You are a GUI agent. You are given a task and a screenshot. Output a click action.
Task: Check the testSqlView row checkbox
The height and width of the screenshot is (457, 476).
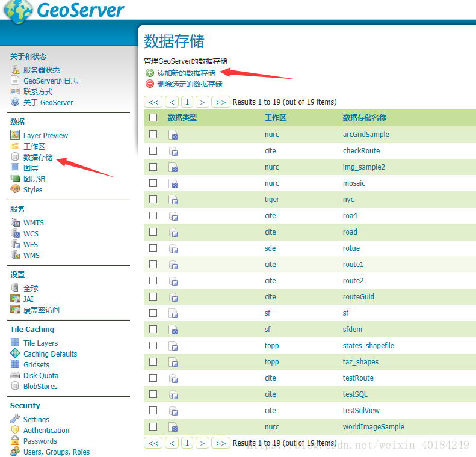[153, 410]
